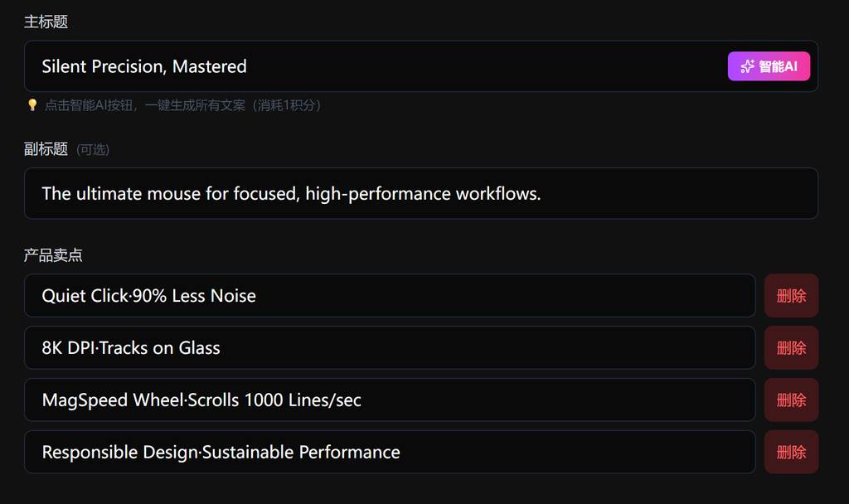Screen dimensions: 849x504
Task: Select the 8K DPI Tracks on Glass field
Action: (x=497, y=348)
